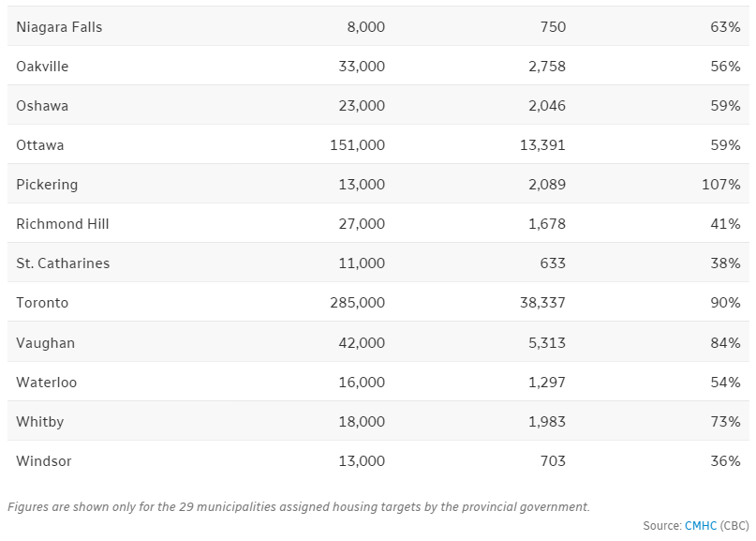Click Windsor's 36% percentage
Image resolution: width=756 pixels, height=541 pixels.
725,461
